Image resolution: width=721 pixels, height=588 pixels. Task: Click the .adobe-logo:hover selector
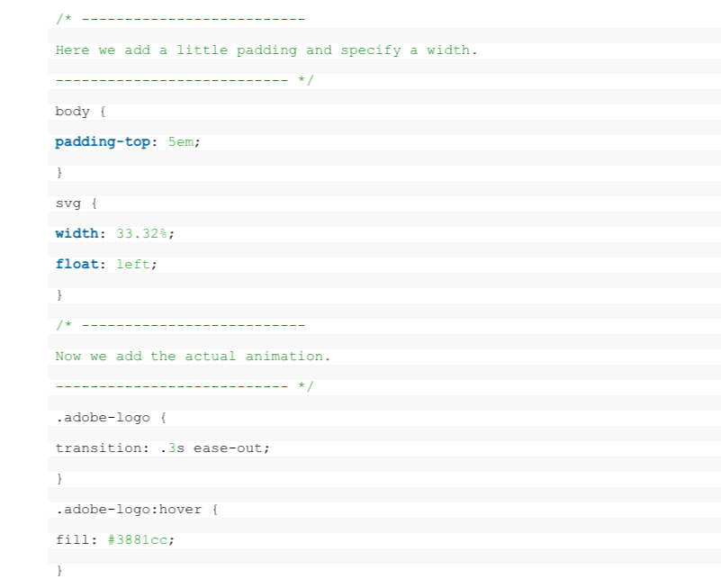[x=137, y=510]
